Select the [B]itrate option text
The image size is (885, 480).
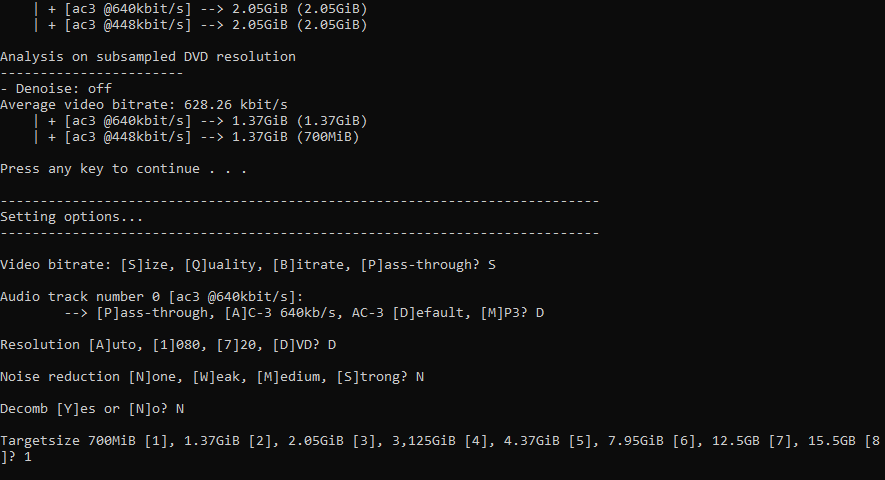[310, 265]
